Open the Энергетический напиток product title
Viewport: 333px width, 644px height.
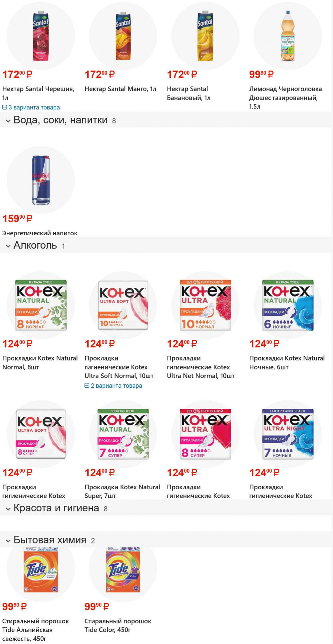[x=40, y=233]
